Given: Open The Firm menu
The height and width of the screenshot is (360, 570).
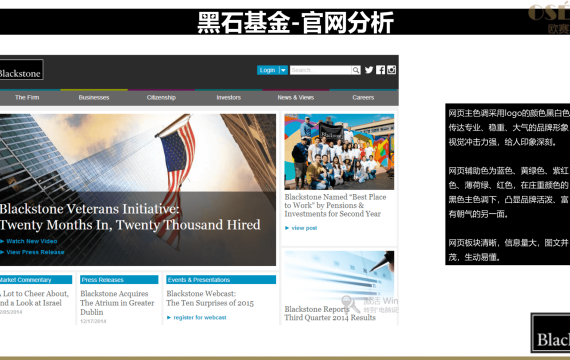Looking at the screenshot, I should pyautogui.click(x=27, y=97).
